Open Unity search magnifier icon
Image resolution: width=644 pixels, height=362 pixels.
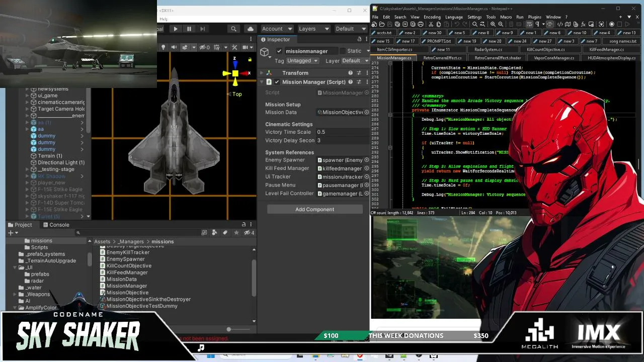233,29
